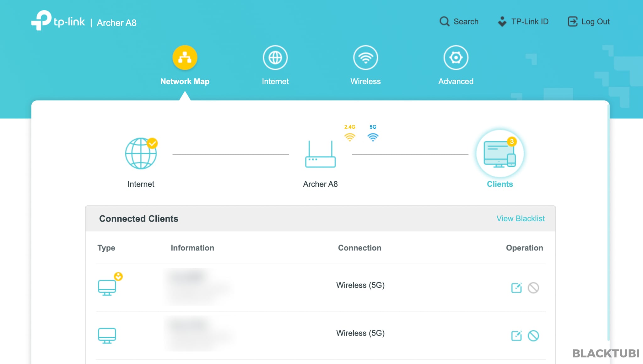Click second client's computer icon
This screenshot has width=643, height=364.
pos(107,335)
